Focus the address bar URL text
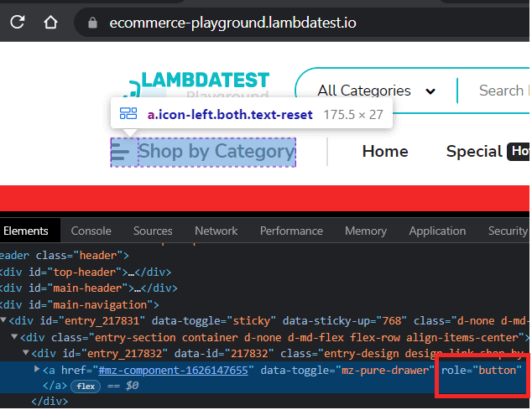Image resolution: width=532 pixels, height=410 pixels. (232, 23)
